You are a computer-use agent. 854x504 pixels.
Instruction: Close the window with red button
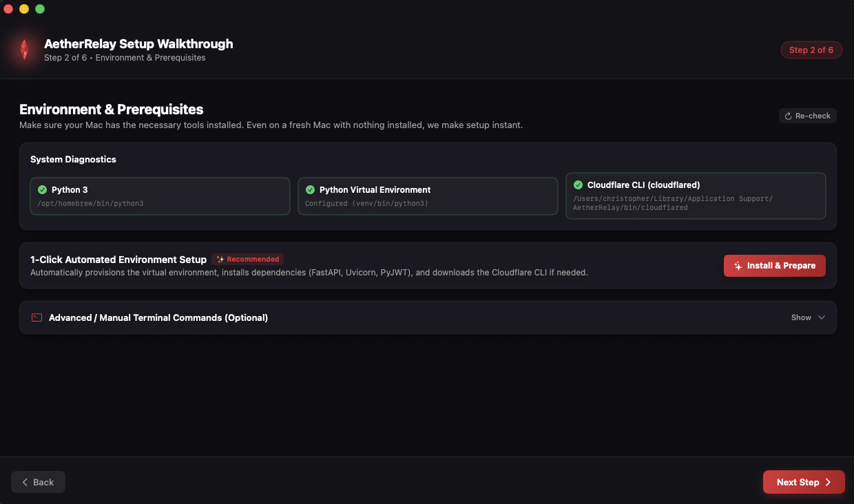8,9
